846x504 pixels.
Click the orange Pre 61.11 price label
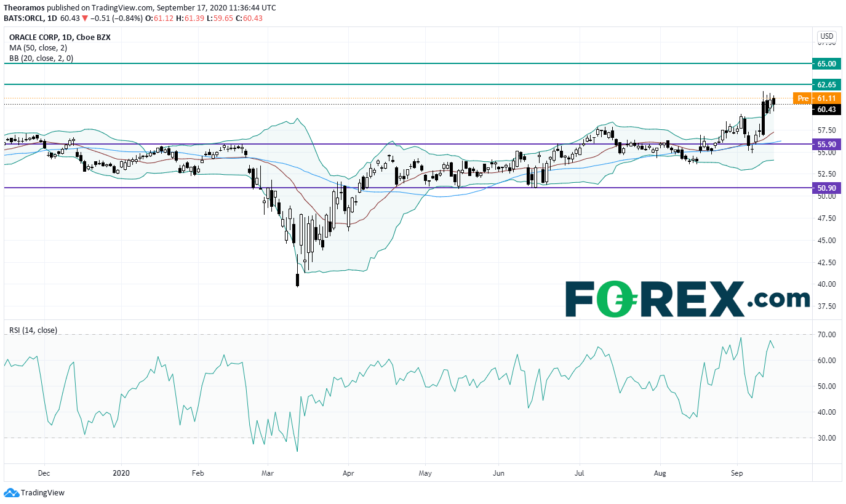pyautogui.click(x=816, y=98)
